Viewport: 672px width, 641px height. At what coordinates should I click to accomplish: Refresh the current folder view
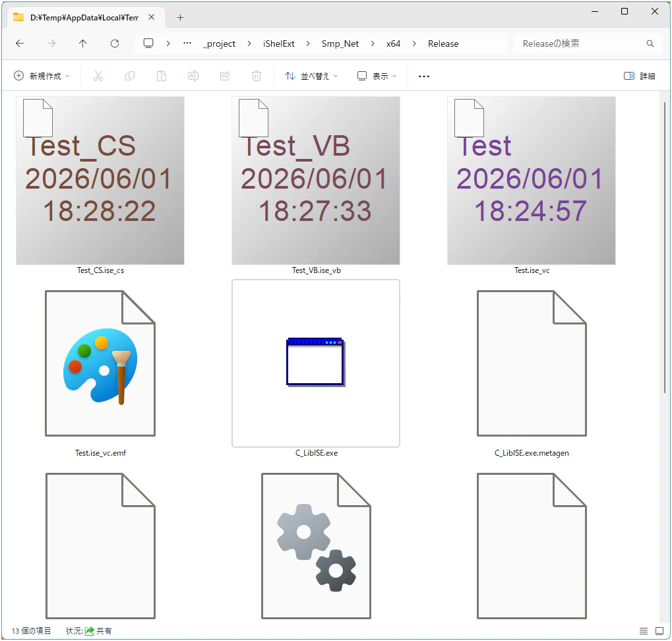coord(115,44)
